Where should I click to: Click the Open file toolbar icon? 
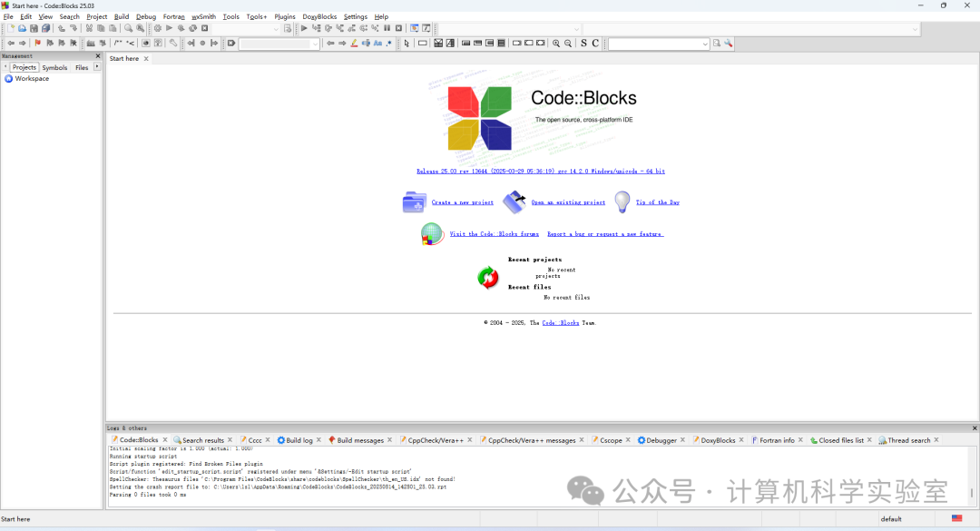coord(22,29)
